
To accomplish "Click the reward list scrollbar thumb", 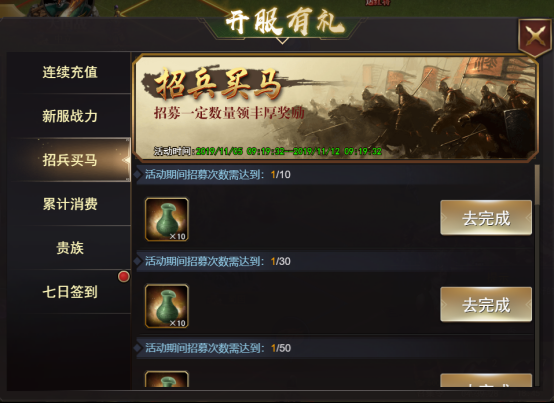I will [537, 184].
